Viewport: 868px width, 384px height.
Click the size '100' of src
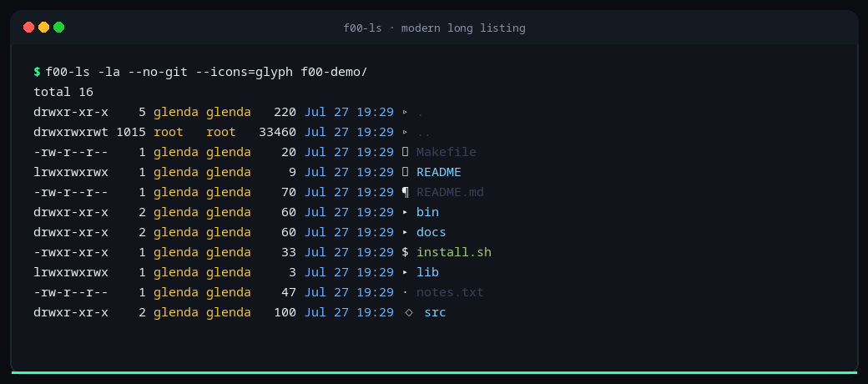tap(285, 312)
